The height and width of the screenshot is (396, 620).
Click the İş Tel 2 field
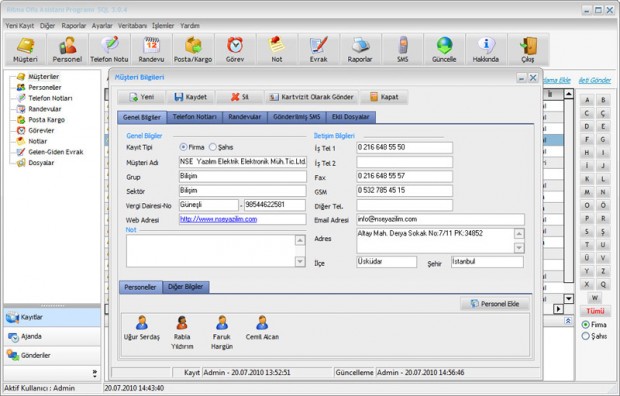point(405,162)
